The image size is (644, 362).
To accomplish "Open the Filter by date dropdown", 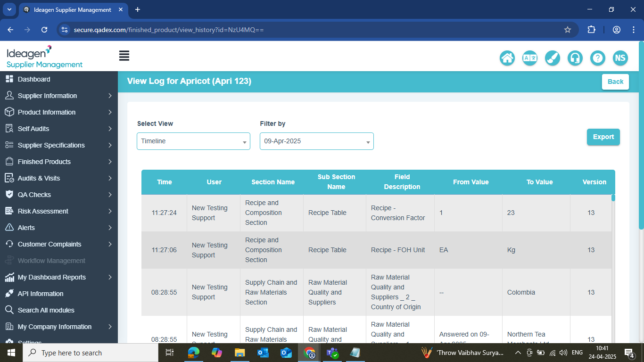I will [x=317, y=141].
